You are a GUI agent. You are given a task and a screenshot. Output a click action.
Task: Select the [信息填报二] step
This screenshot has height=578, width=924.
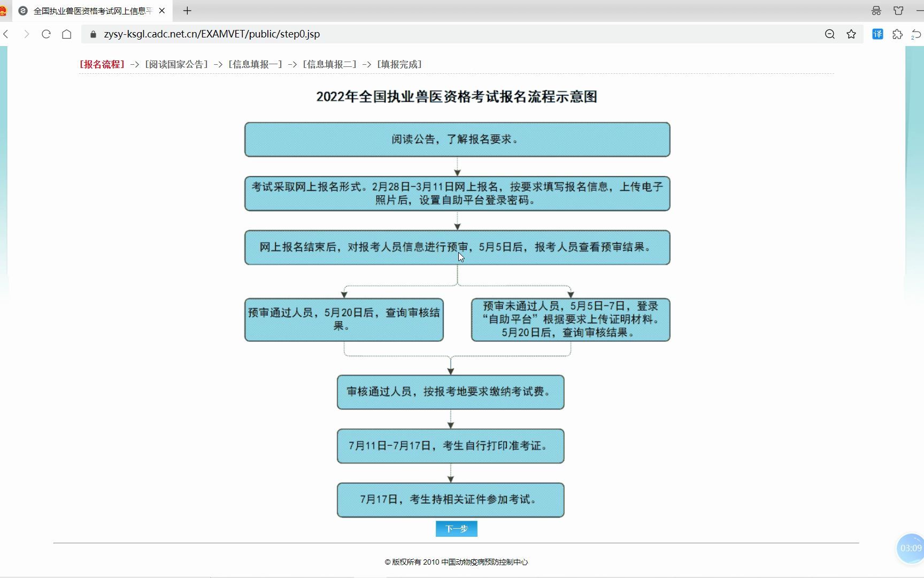(x=329, y=64)
